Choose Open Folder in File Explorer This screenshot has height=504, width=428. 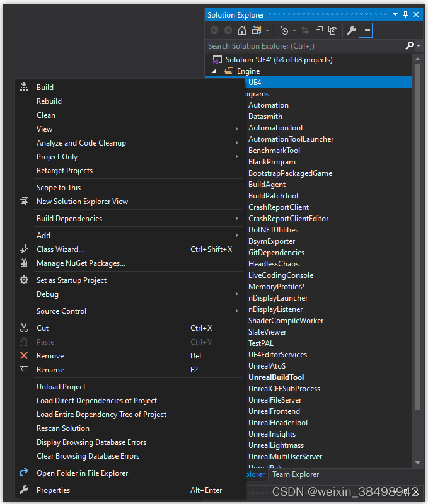coord(130,473)
